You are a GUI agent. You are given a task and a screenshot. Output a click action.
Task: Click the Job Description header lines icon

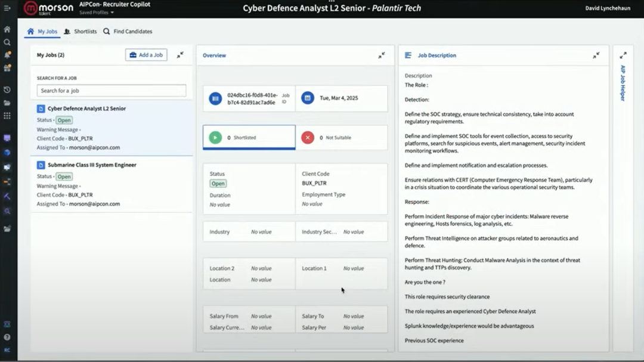(x=408, y=55)
